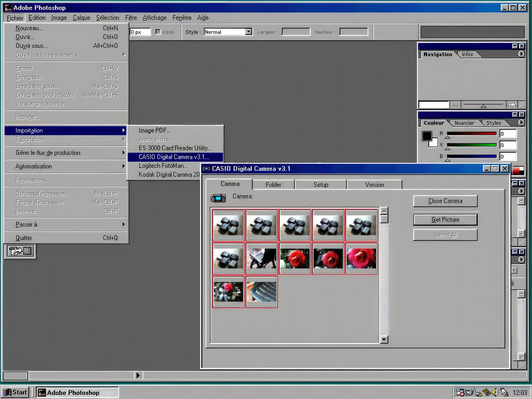Open the Filtre menu
This screenshot has height=399, width=532.
click(x=131, y=18)
